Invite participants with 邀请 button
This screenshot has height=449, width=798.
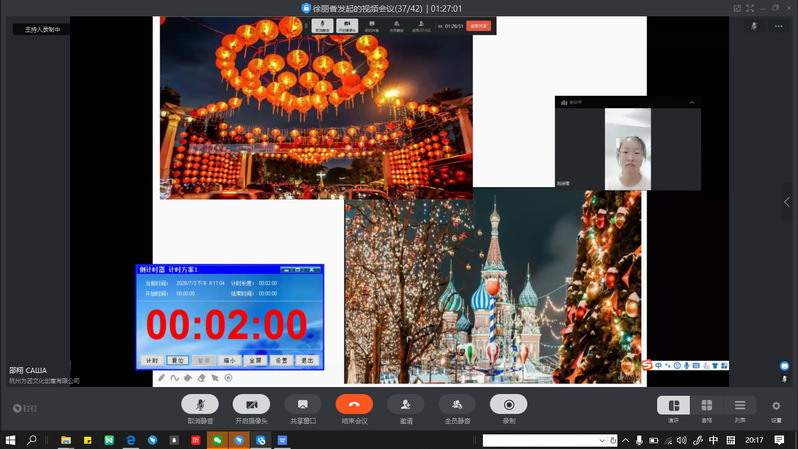coord(406,405)
